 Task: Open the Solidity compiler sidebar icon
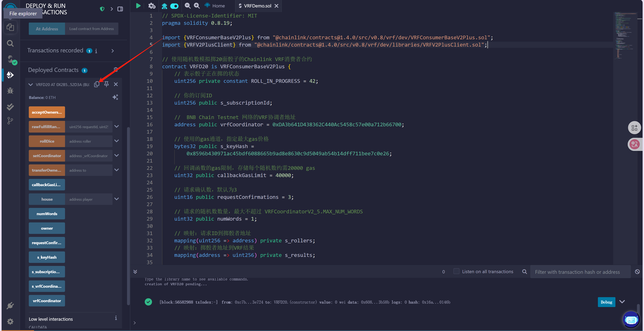10,59
